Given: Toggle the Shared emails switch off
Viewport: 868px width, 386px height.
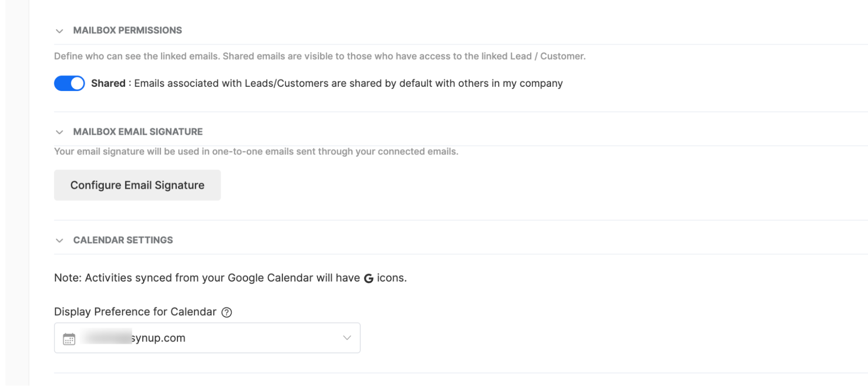Looking at the screenshot, I should tap(69, 83).
